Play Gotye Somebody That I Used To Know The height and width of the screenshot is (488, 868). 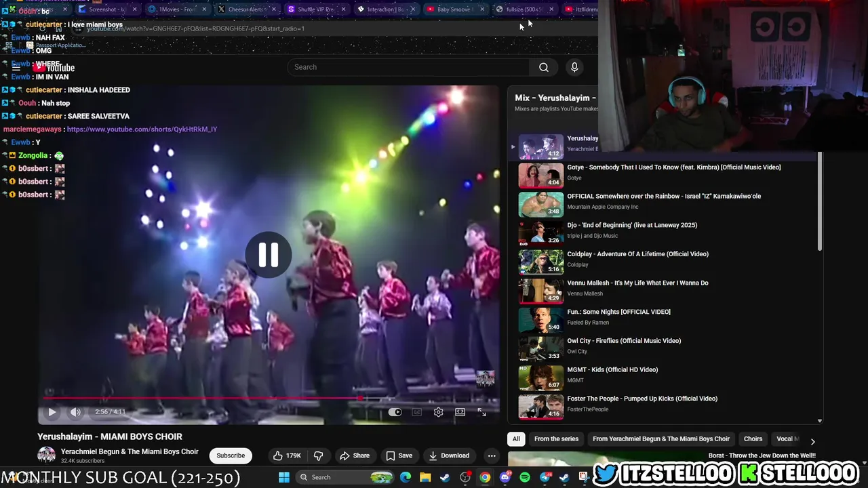point(665,175)
